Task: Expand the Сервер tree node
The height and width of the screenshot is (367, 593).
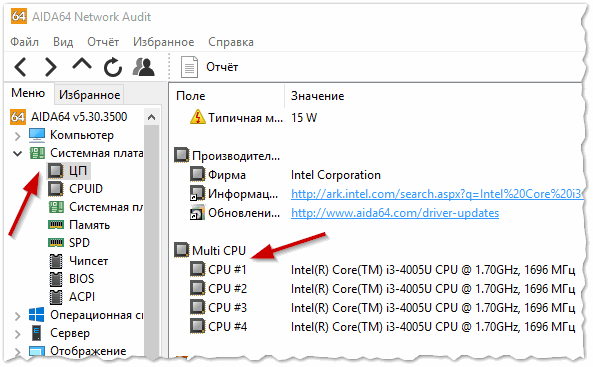Action: coord(17,334)
